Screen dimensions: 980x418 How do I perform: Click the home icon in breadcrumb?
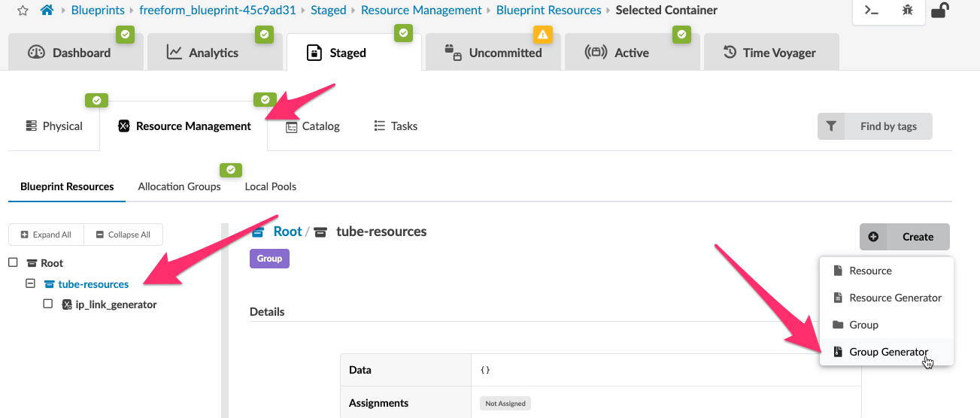click(47, 11)
